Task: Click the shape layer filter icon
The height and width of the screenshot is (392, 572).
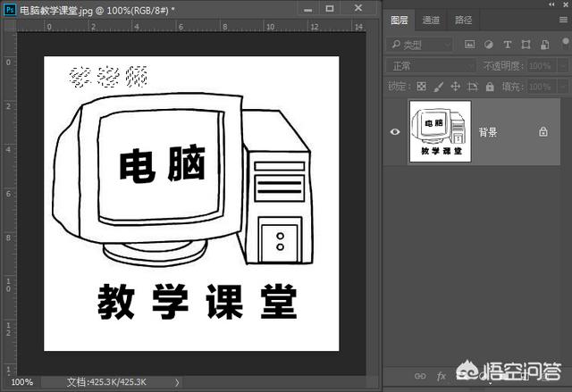Action: (x=525, y=45)
